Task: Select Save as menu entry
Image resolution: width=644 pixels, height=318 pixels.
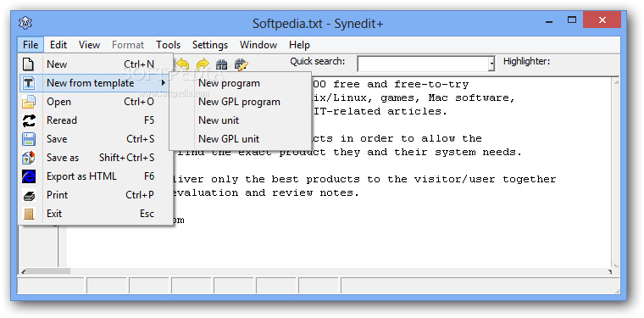Action: click(95, 158)
